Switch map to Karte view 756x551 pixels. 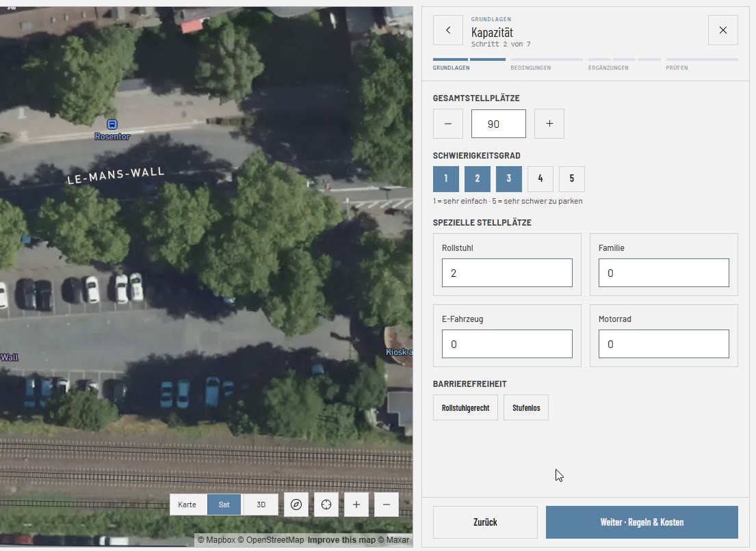click(187, 505)
